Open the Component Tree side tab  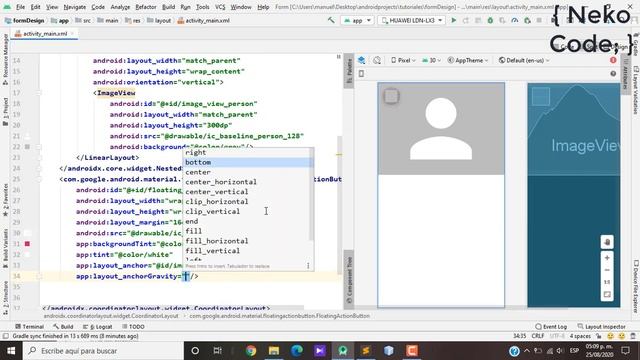click(x=349, y=280)
